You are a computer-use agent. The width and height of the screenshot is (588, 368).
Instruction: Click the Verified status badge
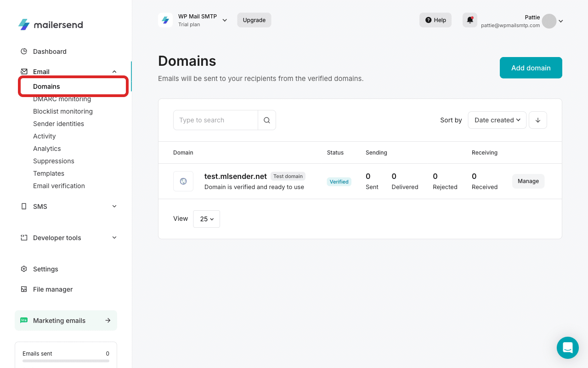coord(339,181)
